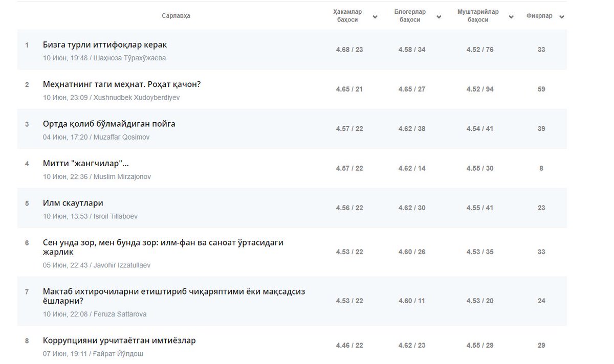Click comments count 23
The width and height of the screenshot is (614, 364).
coord(541,208)
